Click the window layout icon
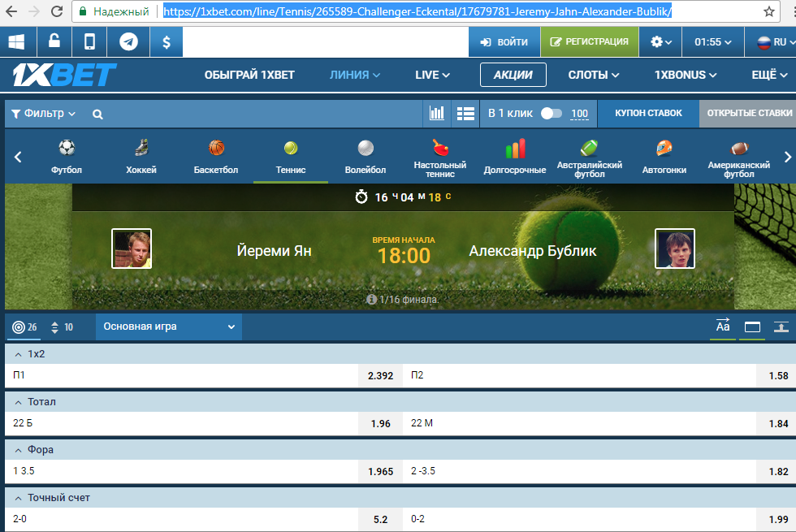 [752, 327]
